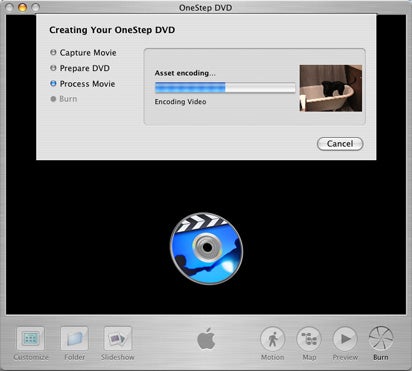The width and height of the screenshot is (412, 371).
Task: Open the Map view icon
Action: point(309,339)
